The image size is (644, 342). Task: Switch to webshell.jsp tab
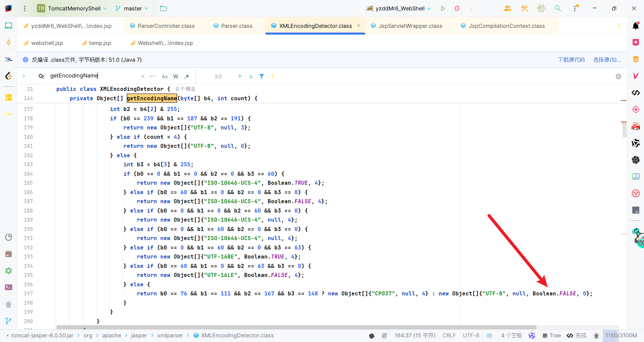click(x=43, y=43)
